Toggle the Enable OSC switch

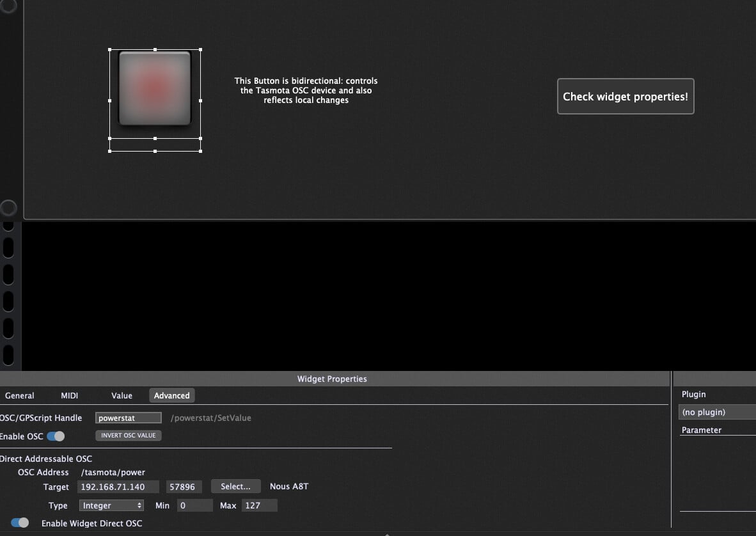tap(56, 436)
